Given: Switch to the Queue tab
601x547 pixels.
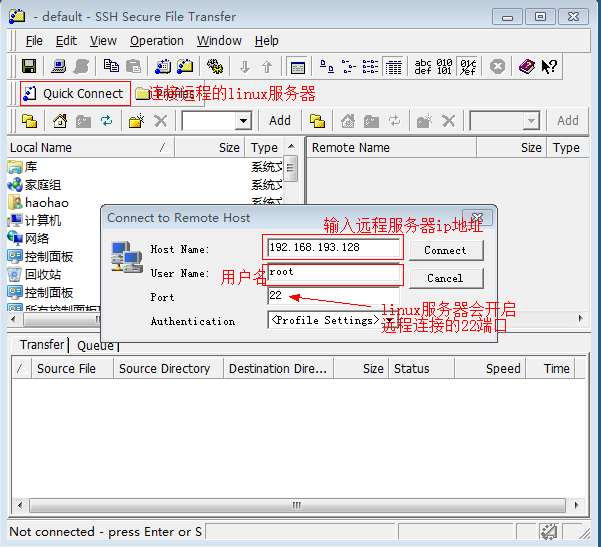Looking at the screenshot, I should click(x=95, y=345).
